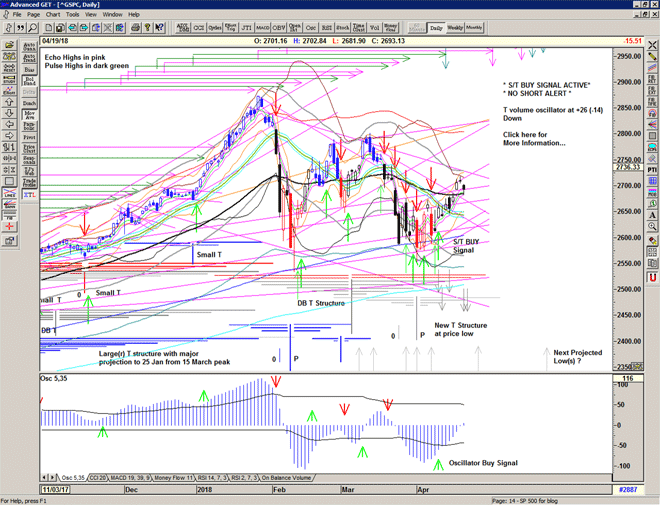Open the Tools menu
Screen dimensions: 660x505
[72, 15]
